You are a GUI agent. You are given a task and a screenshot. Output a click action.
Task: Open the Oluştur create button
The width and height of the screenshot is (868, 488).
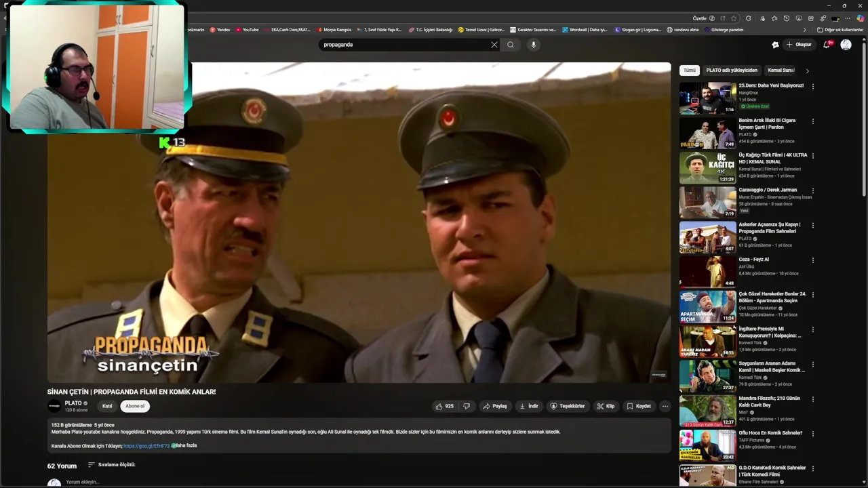coord(798,45)
